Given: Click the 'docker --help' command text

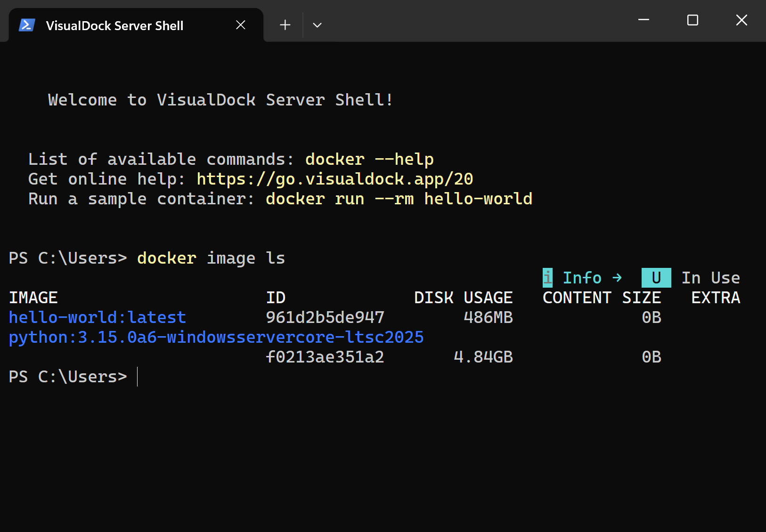Looking at the screenshot, I should point(369,160).
